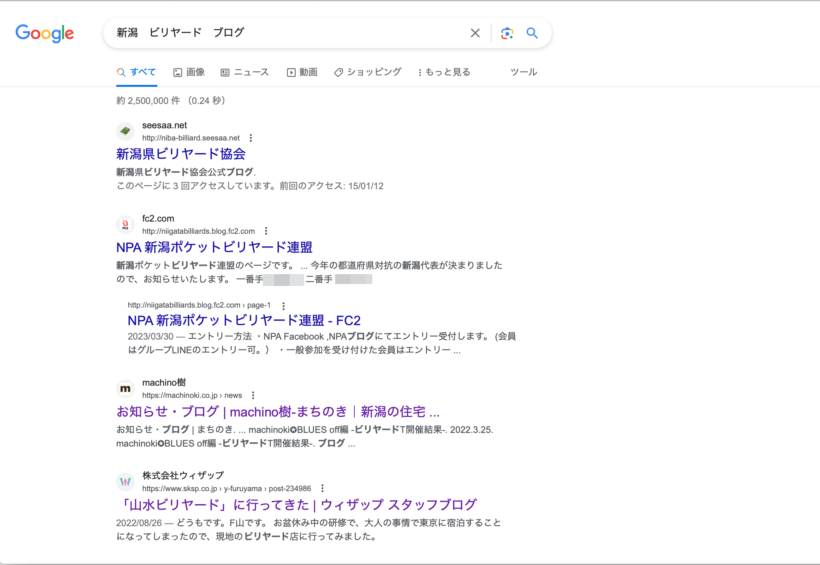This screenshot has width=820, height=565.
Task: Open the three-dot menu beside www.sksp.co.jp
Action: click(x=322, y=488)
